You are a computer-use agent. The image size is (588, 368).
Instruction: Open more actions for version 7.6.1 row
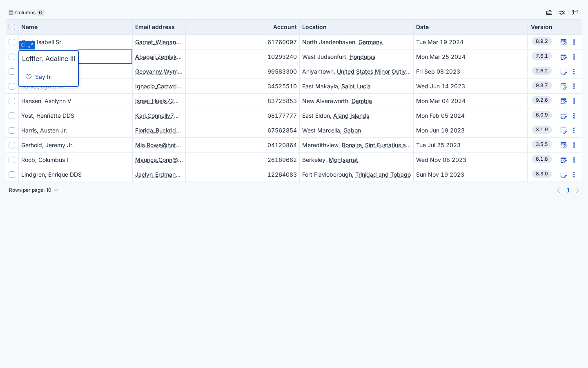click(x=574, y=57)
